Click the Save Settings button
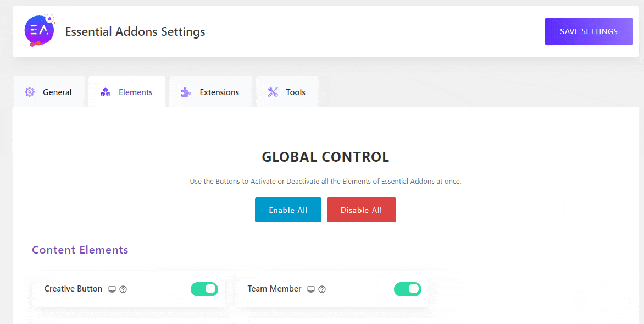This screenshot has height=324, width=644. coord(589,31)
